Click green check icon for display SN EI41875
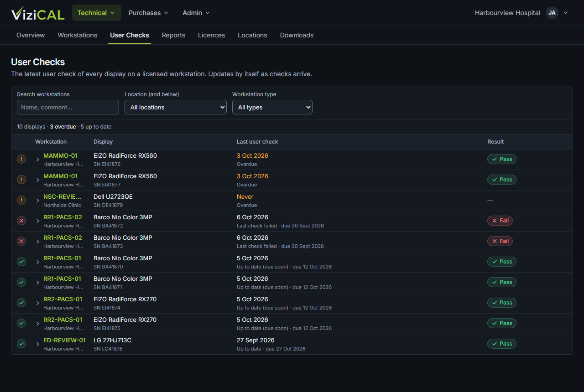 (21, 324)
